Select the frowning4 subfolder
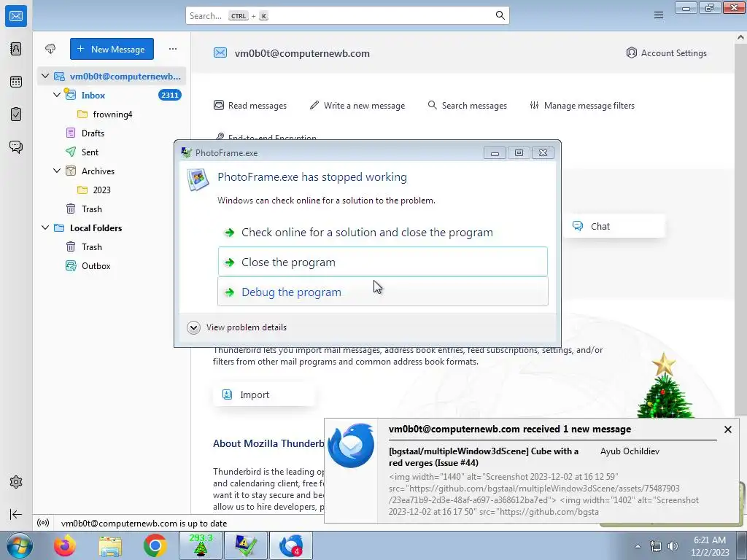Image resolution: width=747 pixels, height=560 pixels. coord(113,114)
